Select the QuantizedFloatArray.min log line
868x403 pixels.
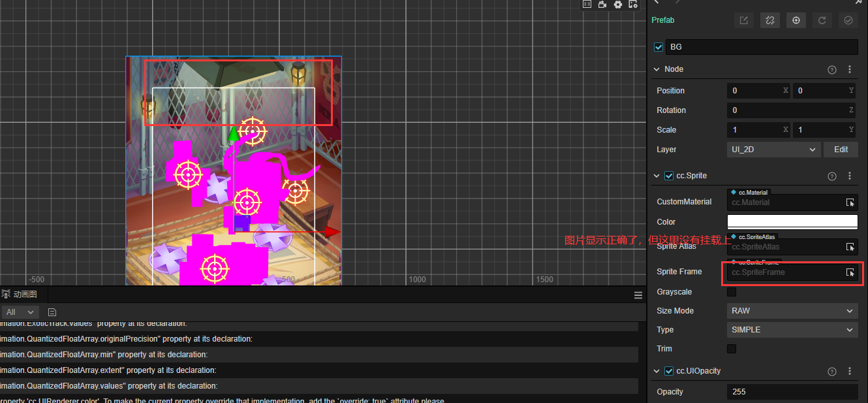coord(319,355)
